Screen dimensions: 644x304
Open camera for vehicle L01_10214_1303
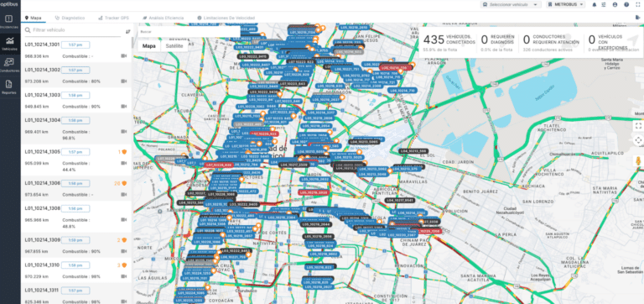click(123, 107)
